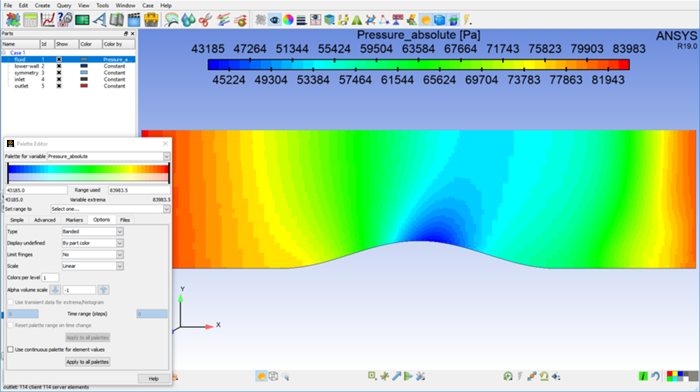700x392 pixels.
Task: Open the plotter graph icon
Action: 47,20
